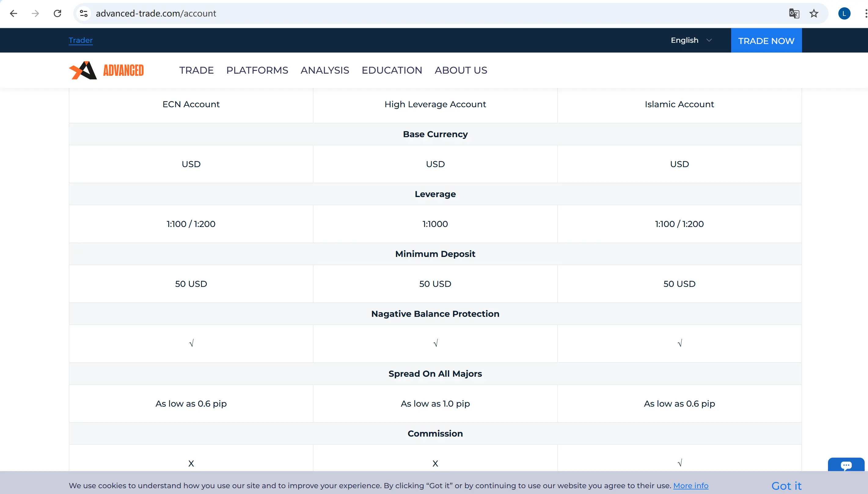868x494 pixels.
Task: Open the More info cookie link
Action: pos(690,485)
